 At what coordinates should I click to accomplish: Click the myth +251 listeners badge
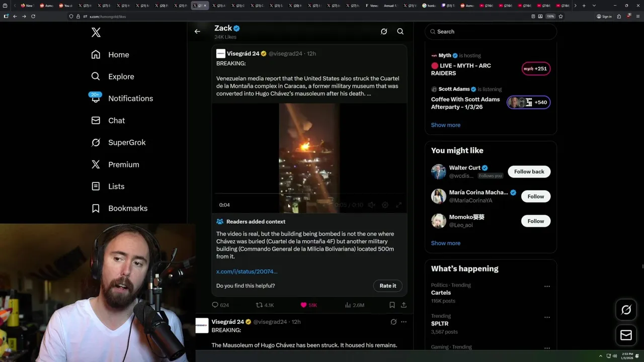pos(536,69)
